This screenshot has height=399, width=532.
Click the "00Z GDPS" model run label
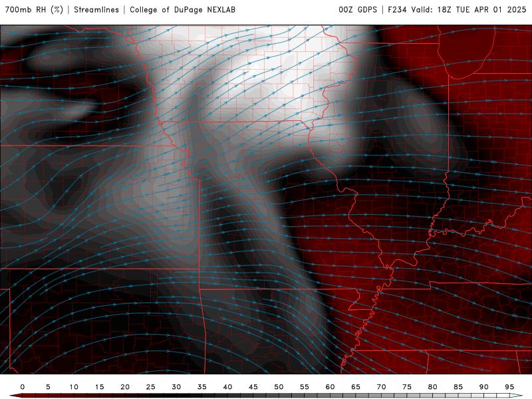pos(358,10)
